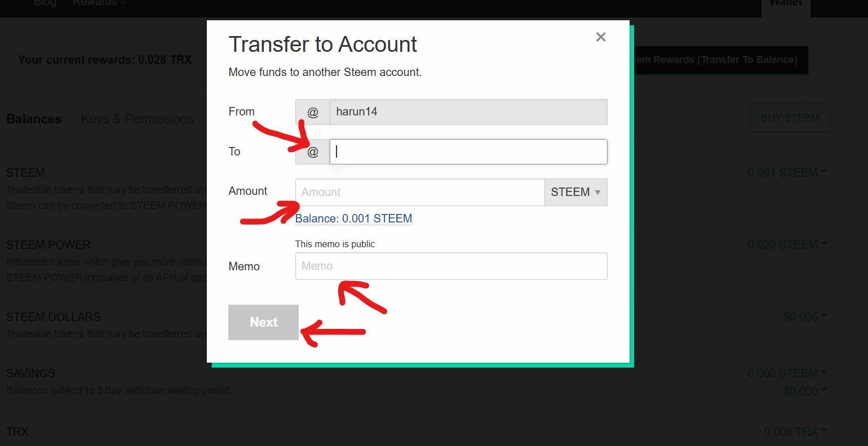Open the 0.001 STEEM balance dropdown
The width and height of the screenshot is (868, 446).
click(787, 173)
